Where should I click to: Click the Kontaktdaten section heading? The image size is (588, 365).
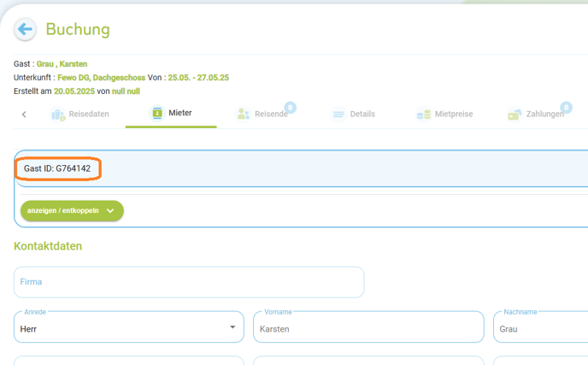click(x=48, y=246)
